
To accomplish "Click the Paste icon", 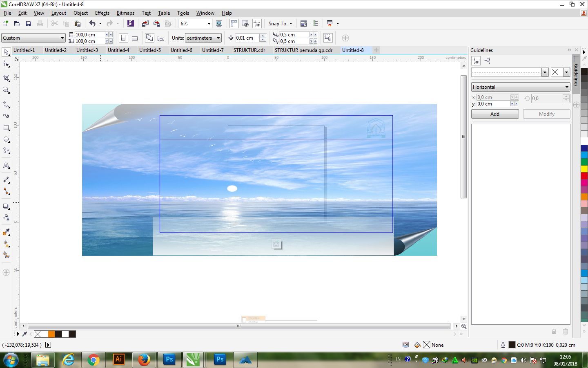I will [77, 23].
